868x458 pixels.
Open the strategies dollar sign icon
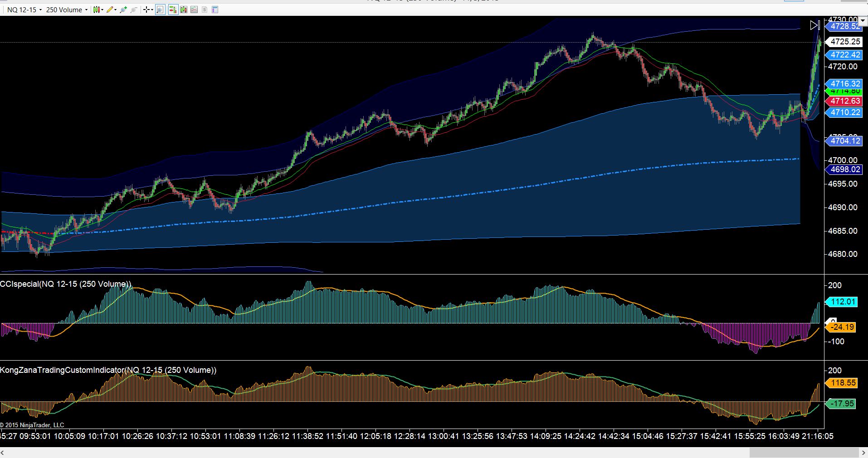coord(205,10)
